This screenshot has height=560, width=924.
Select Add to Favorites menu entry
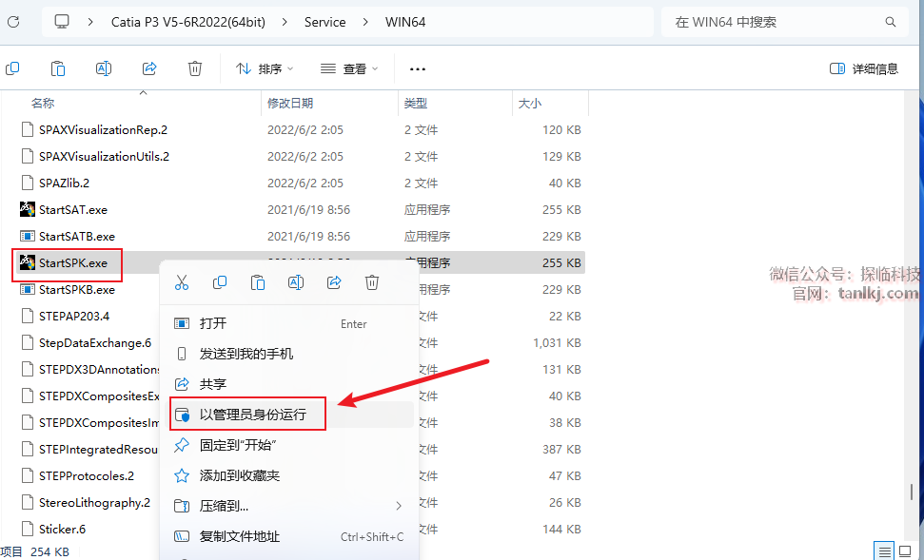pos(290,475)
